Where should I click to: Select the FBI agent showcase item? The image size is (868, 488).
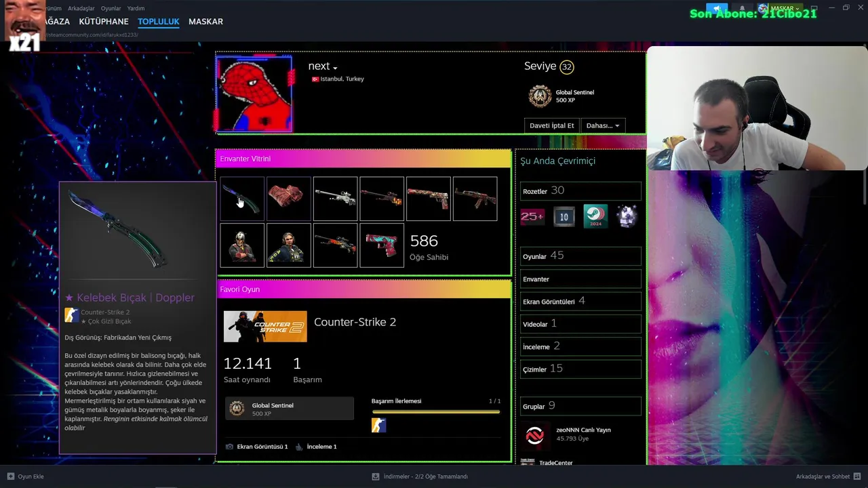289,245
